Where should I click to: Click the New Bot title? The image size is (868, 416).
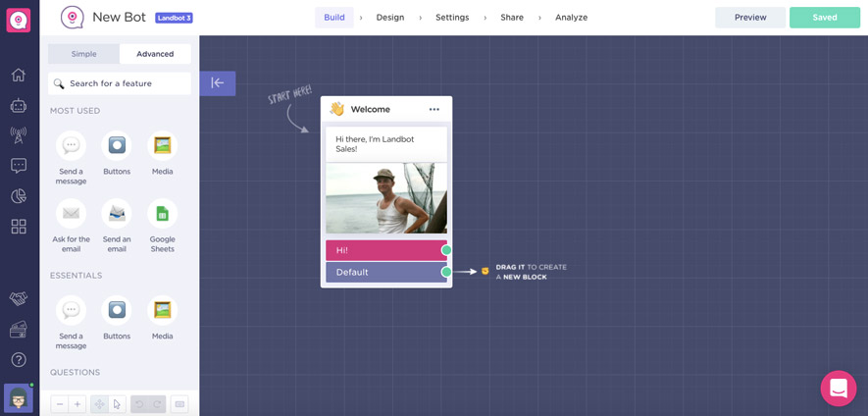tap(119, 18)
